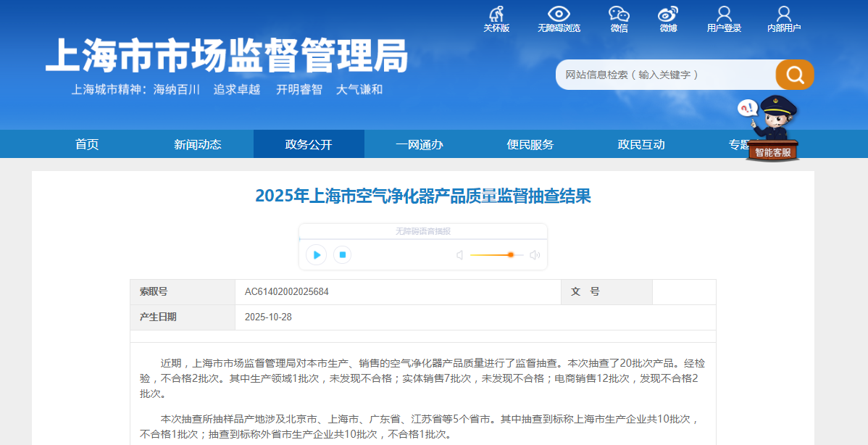Open 新闻动态 navigation tab
The width and height of the screenshot is (868, 445).
(198, 144)
